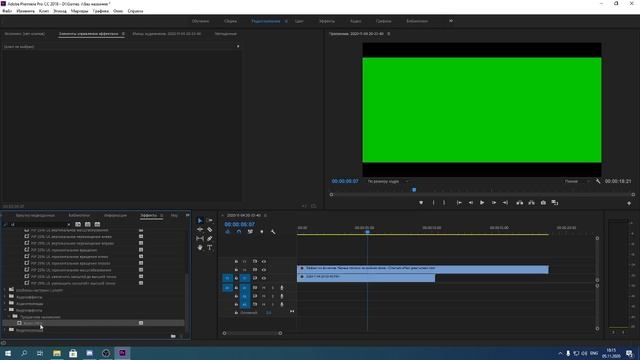This screenshot has height=360, width=640.
Task: Select the Razor tool
Action: click(209, 229)
